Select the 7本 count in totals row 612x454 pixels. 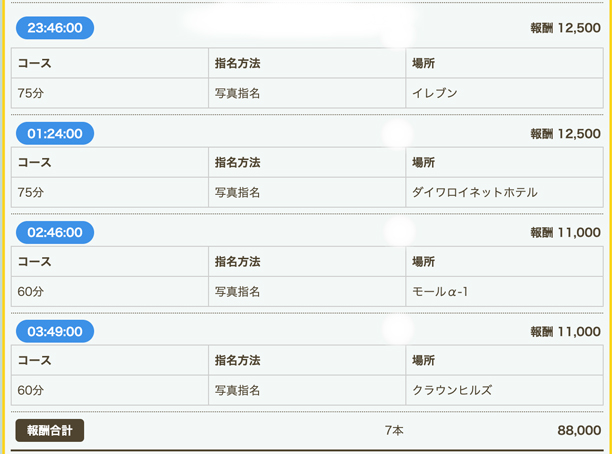(394, 431)
